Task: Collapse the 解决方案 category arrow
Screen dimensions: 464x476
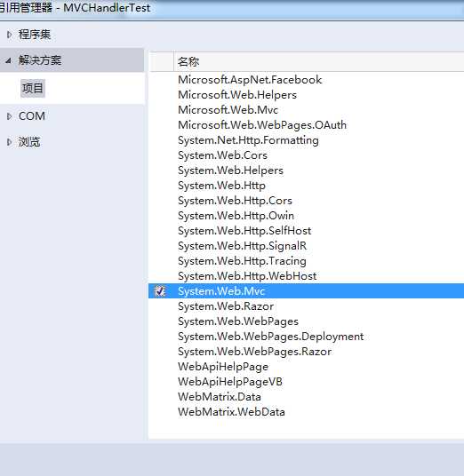Action: 9,61
